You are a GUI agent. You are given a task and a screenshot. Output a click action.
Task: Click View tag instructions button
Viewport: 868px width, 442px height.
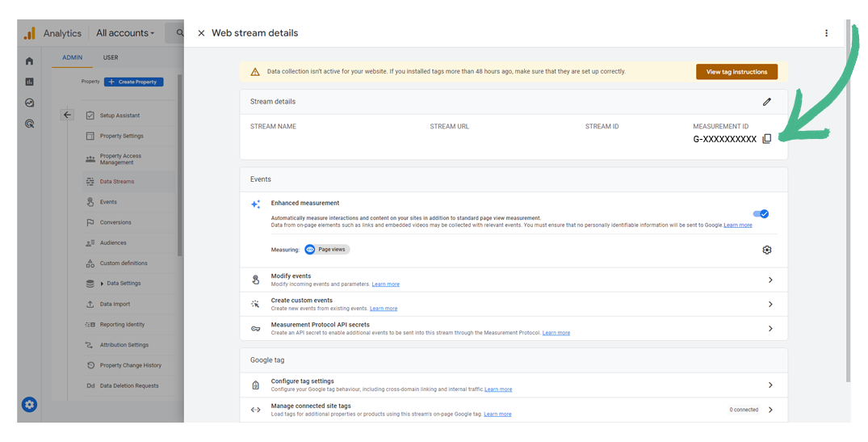point(736,72)
